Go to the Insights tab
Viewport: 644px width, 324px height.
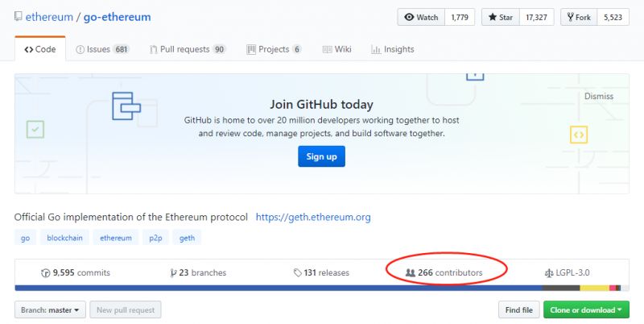pos(393,49)
